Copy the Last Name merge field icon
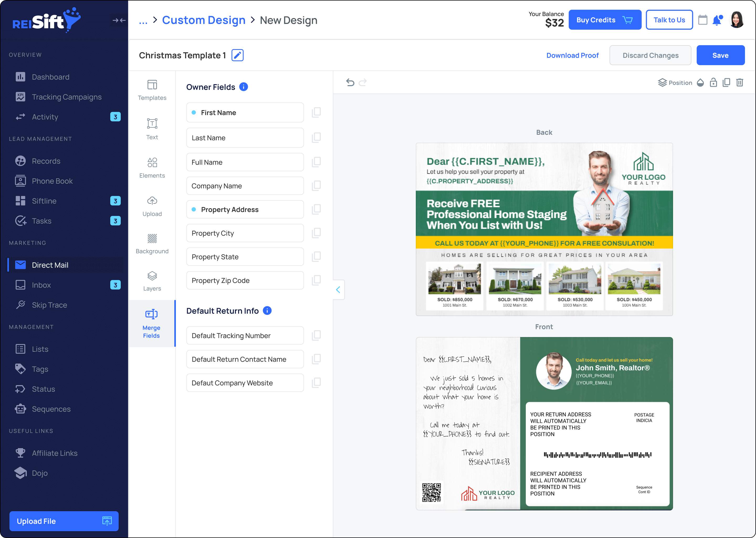Viewport: 756px width, 538px height. (316, 137)
